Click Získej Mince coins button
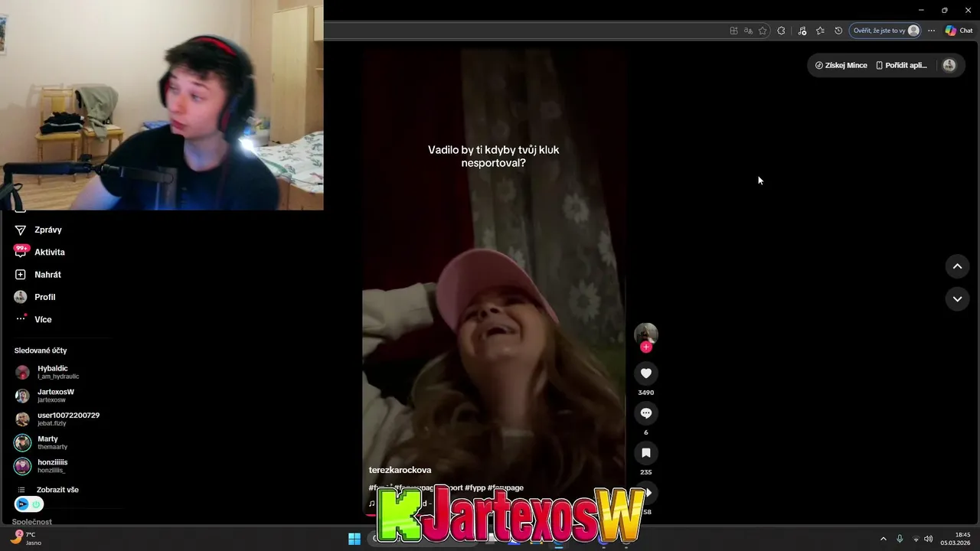 [841, 65]
